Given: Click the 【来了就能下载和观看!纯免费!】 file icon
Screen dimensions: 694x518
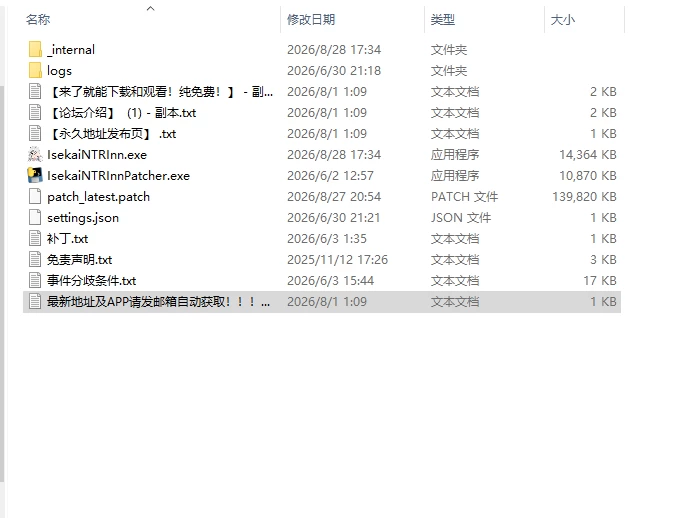Looking at the screenshot, I should click(35, 92).
